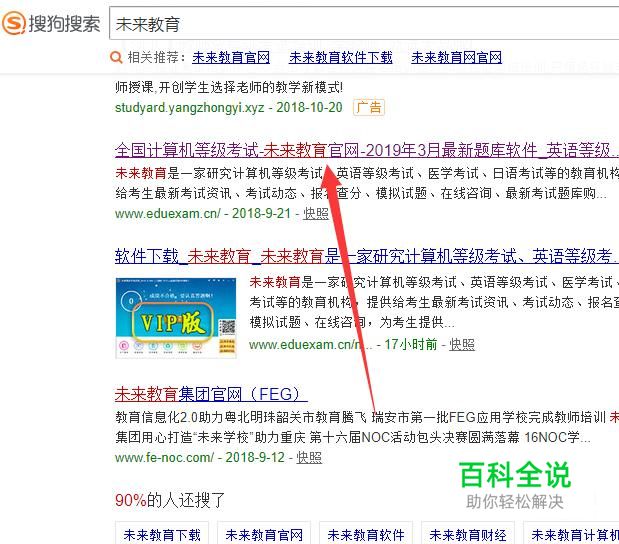
Task: Click snippet line starting 给考生最新考试资讯
Action: 361,193
